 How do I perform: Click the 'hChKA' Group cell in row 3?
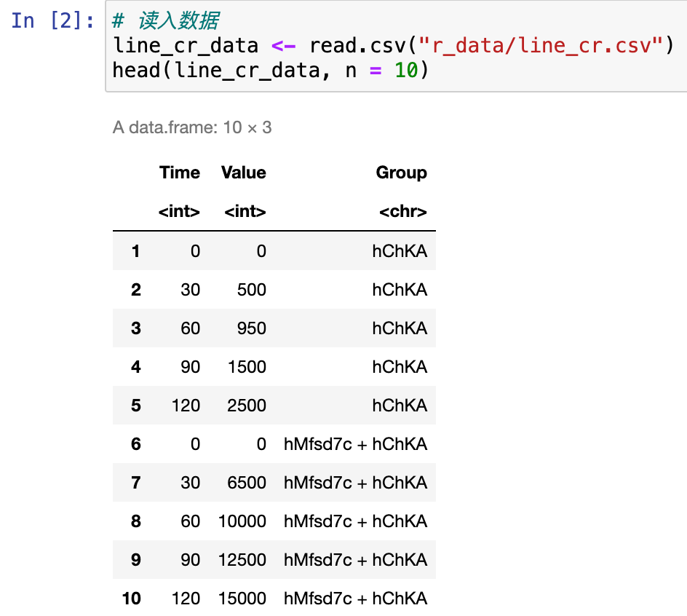(400, 328)
